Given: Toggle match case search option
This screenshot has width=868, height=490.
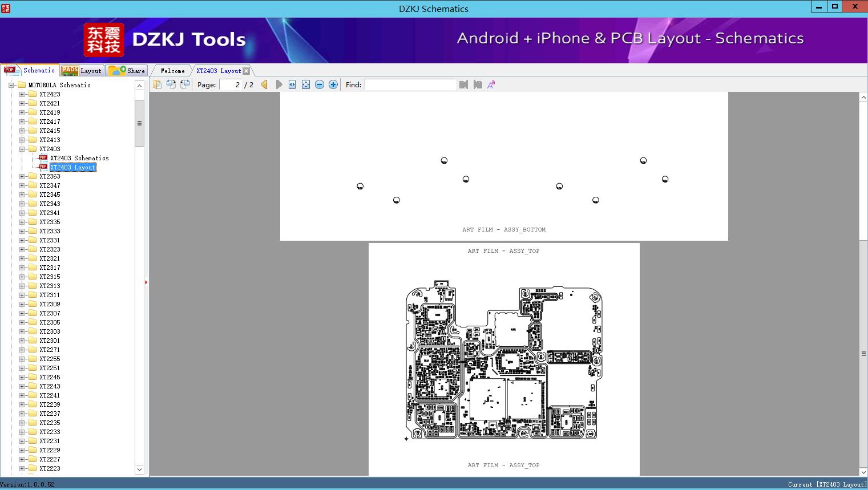Looking at the screenshot, I should (x=491, y=84).
